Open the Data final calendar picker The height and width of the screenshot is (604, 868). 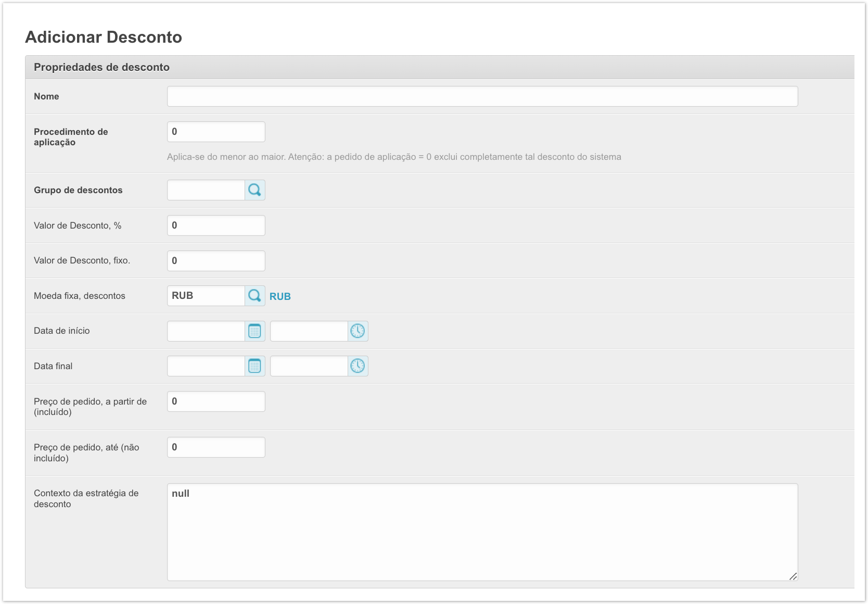(x=254, y=366)
